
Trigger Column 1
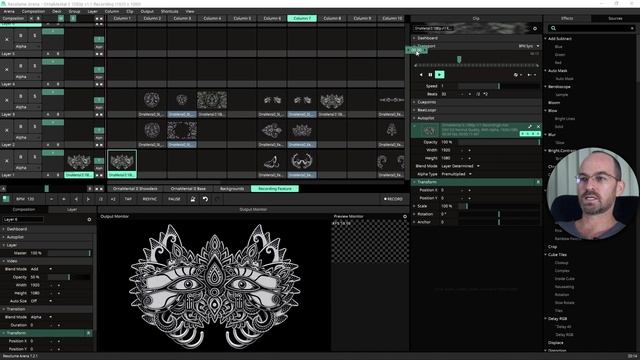(x=122, y=18)
